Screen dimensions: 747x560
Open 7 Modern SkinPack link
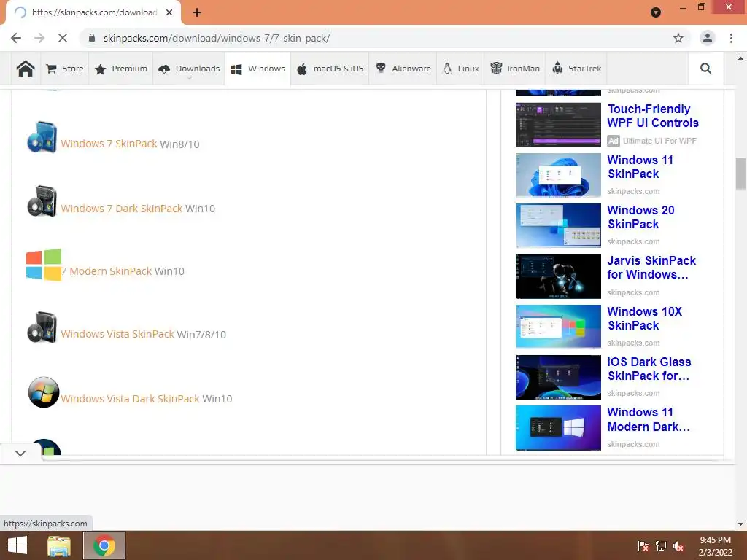(107, 271)
